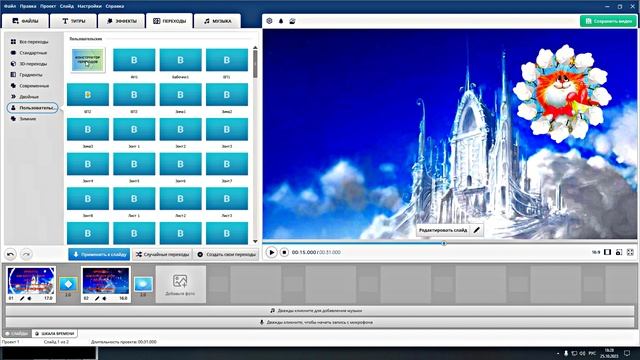Click the transition after slide 02

143,283
